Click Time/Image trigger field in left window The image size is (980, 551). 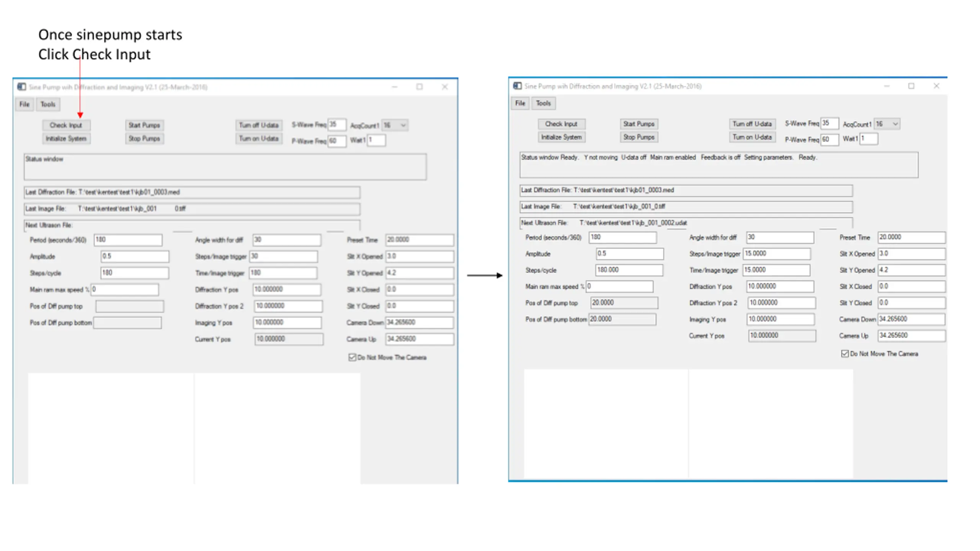pos(283,273)
